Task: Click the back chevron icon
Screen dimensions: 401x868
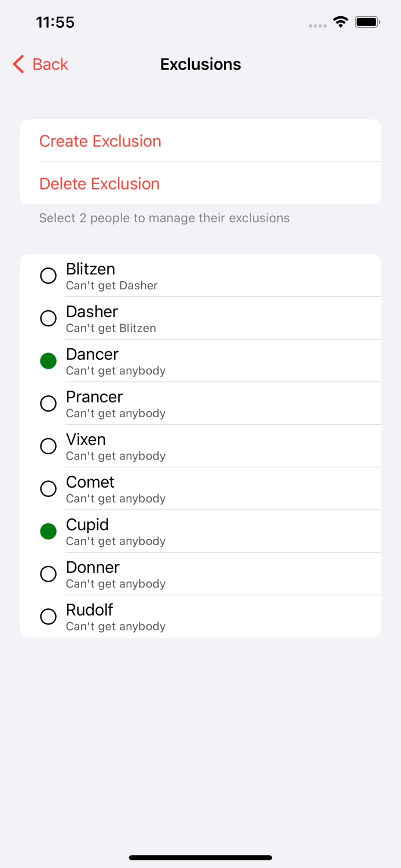Action: coord(17,64)
